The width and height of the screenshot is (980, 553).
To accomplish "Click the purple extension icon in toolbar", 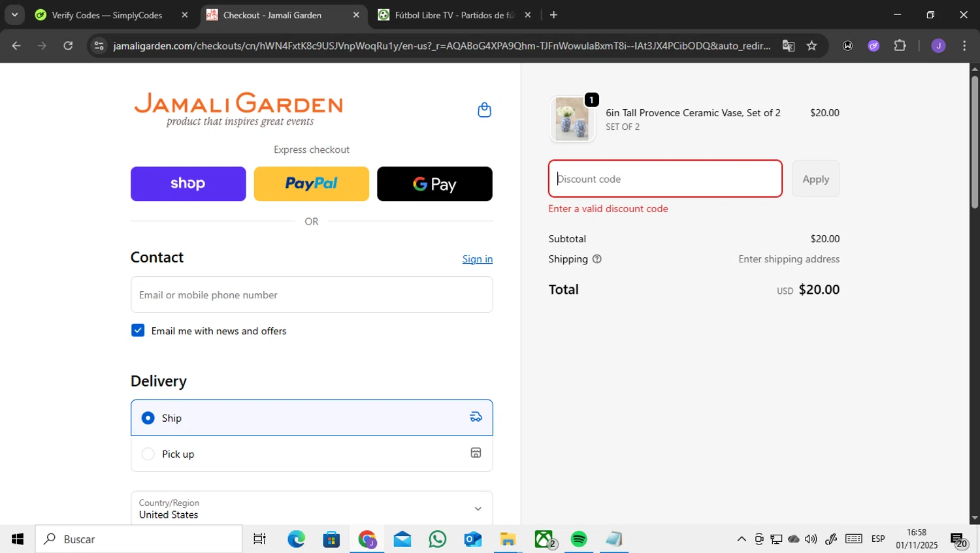I will (x=874, y=46).
